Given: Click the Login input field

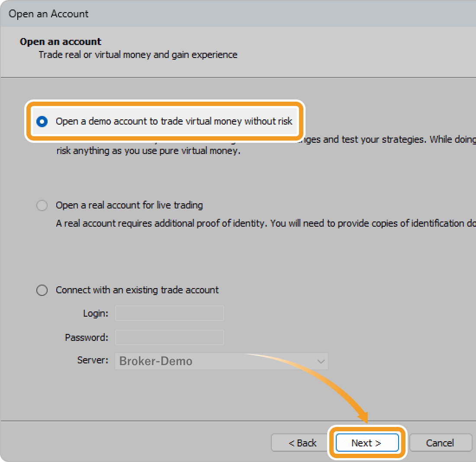Looking at the screenshot, I should click(x=169, y=313).
